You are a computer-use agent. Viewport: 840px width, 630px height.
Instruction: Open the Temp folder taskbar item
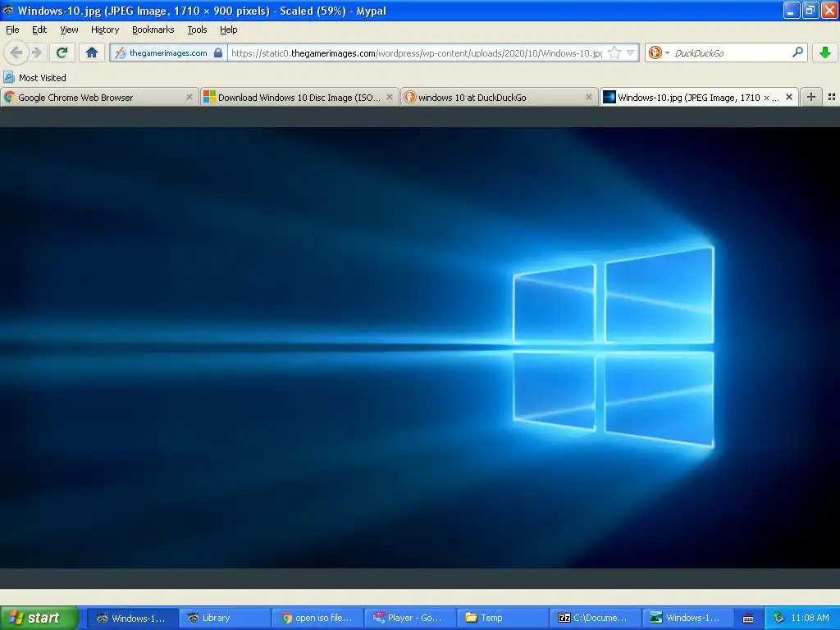click(x=503, y=618)
